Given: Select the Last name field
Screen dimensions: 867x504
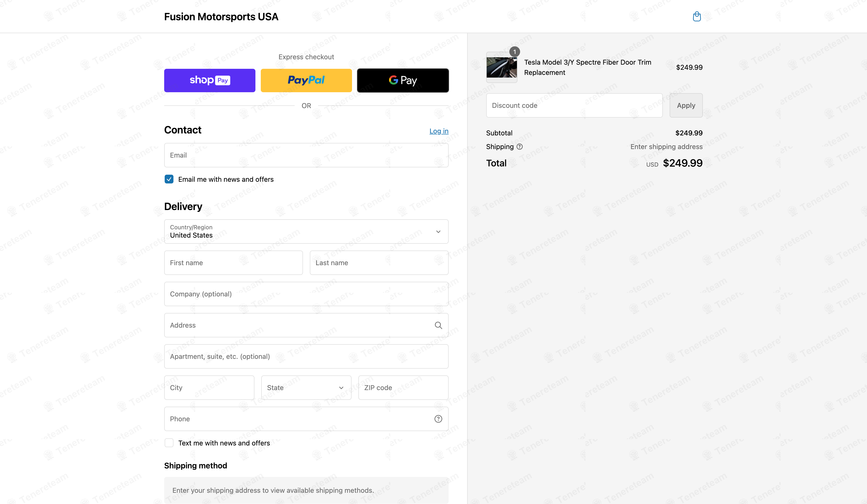Looking at the screenshot, I should 379,263.
